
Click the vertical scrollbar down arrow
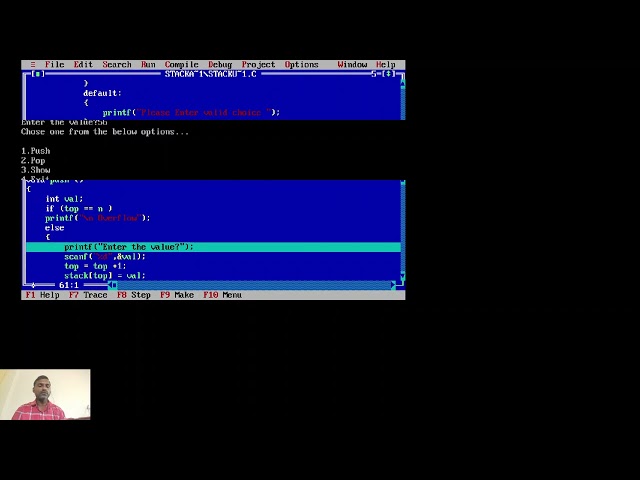coord(403,276)
